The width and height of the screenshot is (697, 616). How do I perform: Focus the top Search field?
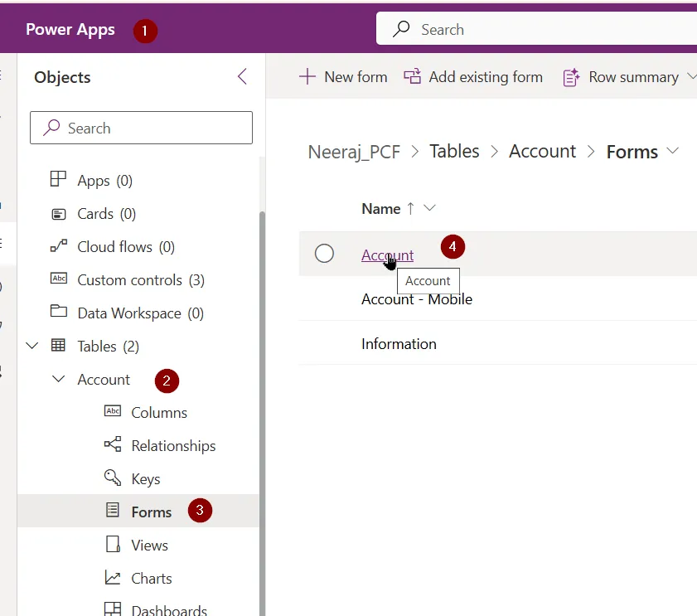pos(536,28)
